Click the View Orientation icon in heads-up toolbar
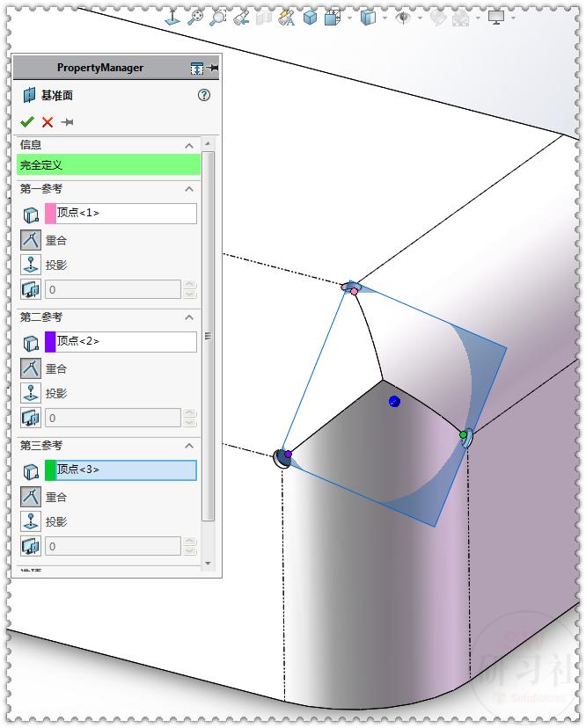The width and height of the screenshot is (586, 728). click(x=172, y=18)
